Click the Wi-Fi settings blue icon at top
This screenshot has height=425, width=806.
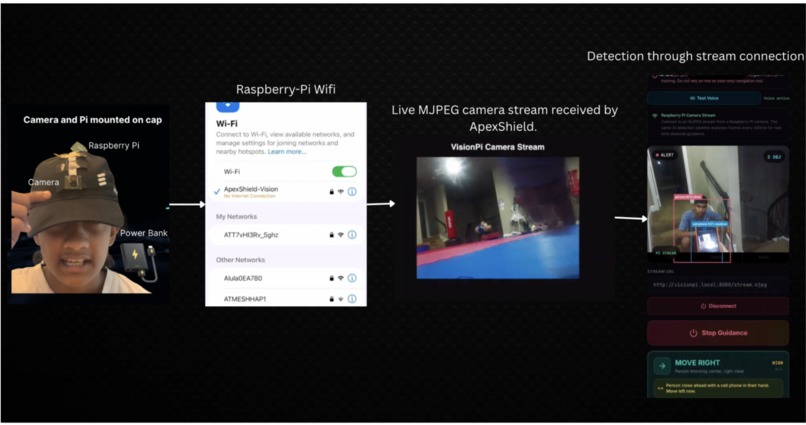coord(227,106)
